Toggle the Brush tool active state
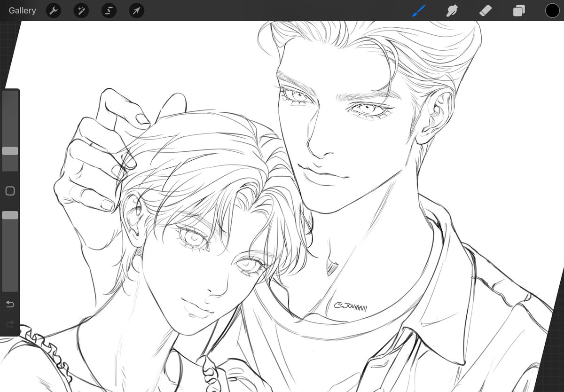 tap(418, 10)
